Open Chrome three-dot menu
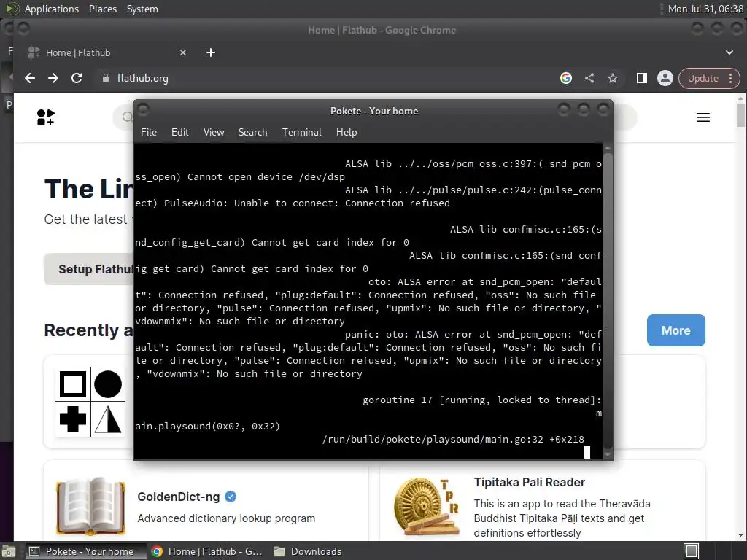 tap(730, 79)
